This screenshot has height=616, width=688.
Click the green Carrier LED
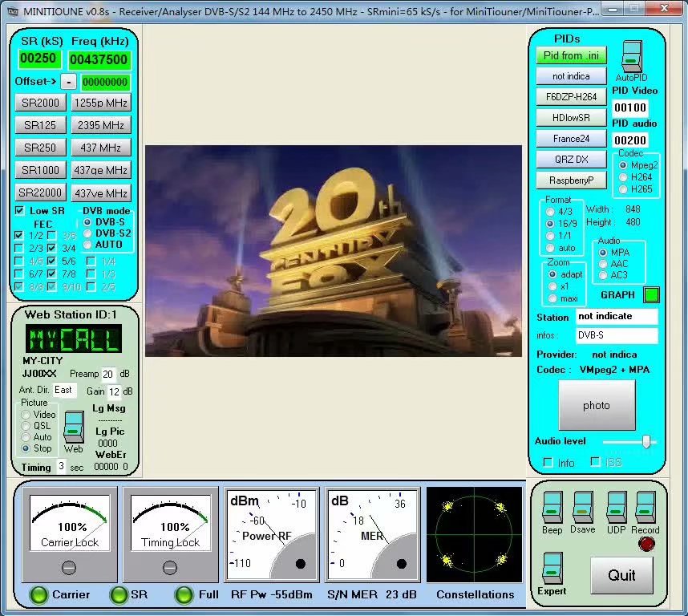pos(38,595)
